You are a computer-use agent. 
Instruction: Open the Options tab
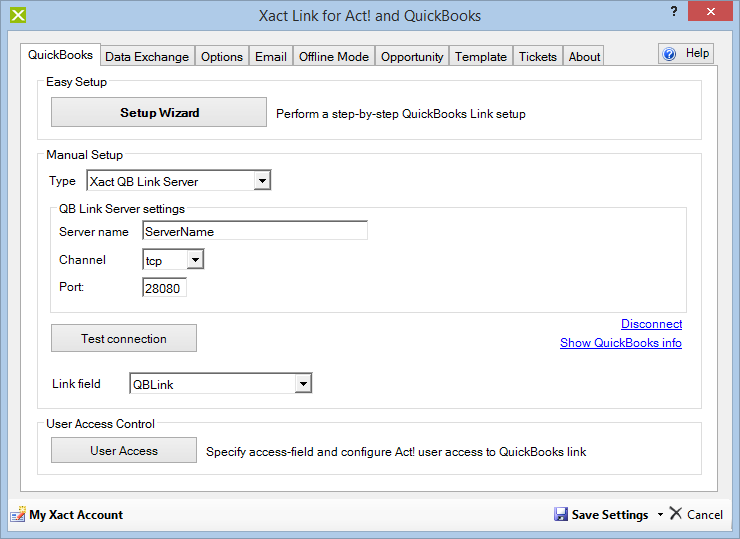coord(222,57)
